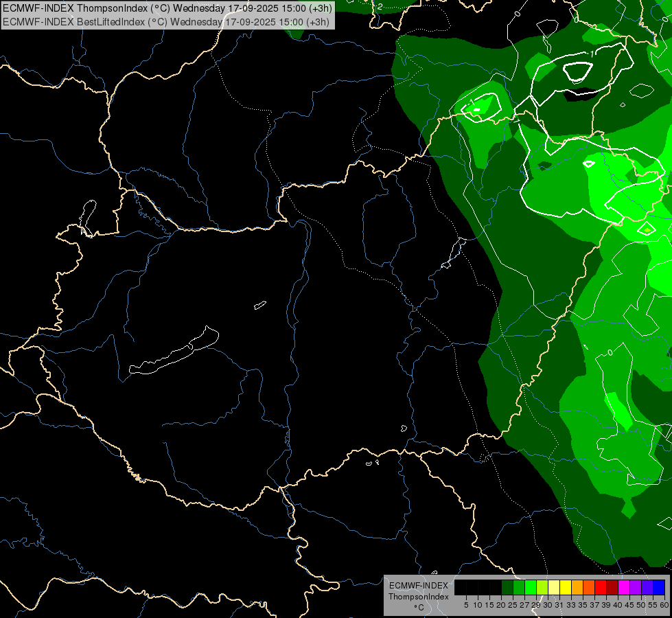The height and width of the screenshot is (618, 672).
Task: Select the dark green 20-25 legend swatch
Action: point(507,588)
